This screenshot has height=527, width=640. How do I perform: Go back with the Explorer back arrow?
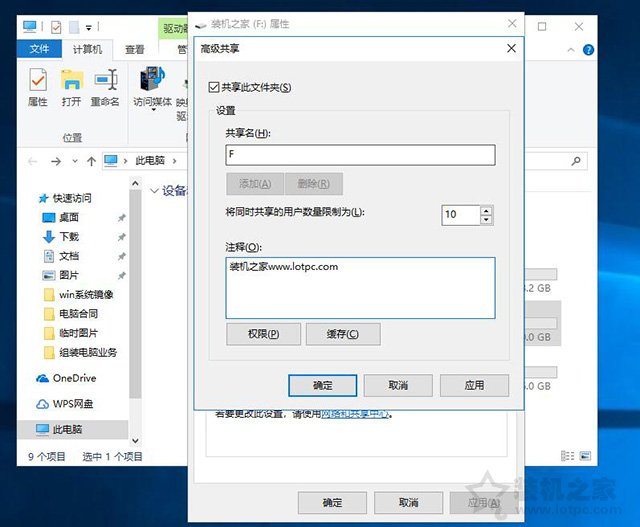(x=33, y=162)
